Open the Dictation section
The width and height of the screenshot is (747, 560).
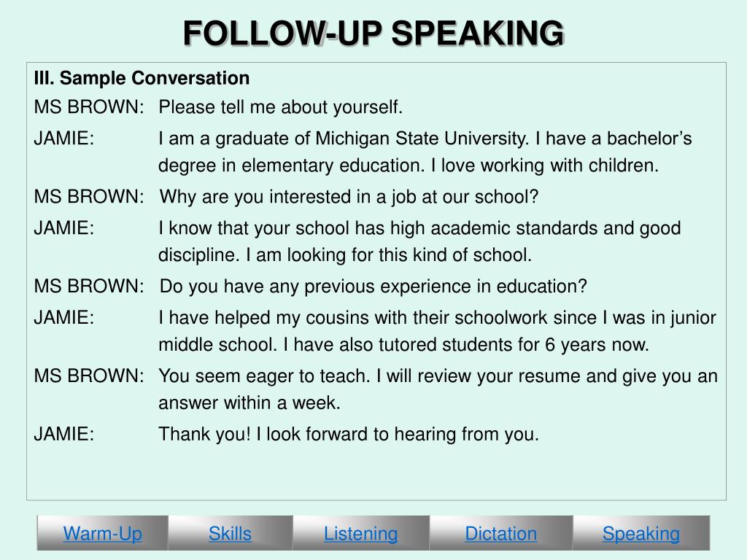pos(500,533)
